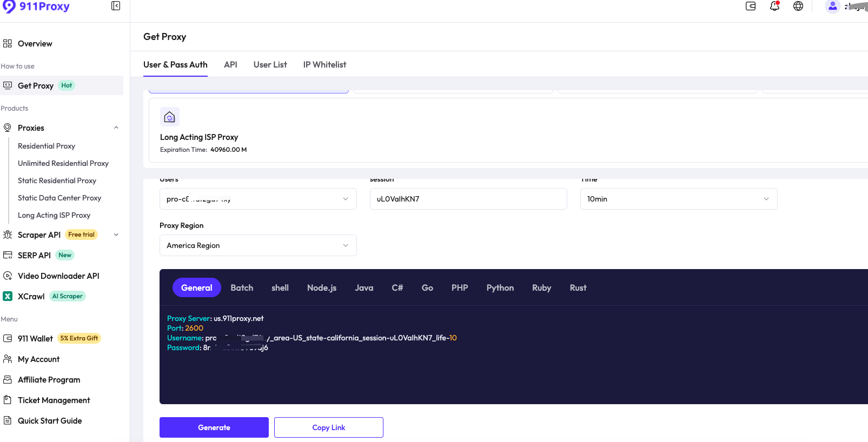Click the Generate button
868x442 pixels.
tap(214, 427)
